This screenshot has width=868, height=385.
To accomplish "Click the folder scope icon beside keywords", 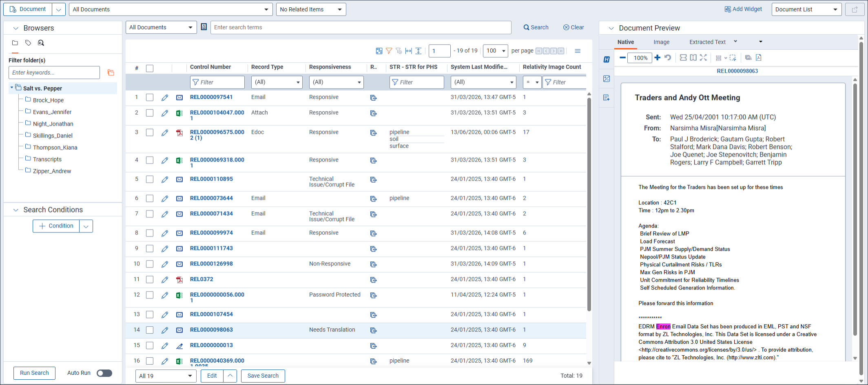I will (x=111, y=73).
